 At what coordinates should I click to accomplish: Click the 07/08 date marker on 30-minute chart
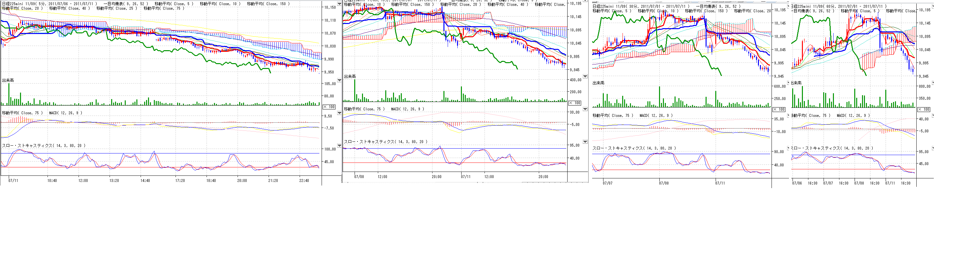(x=664, y=183)
